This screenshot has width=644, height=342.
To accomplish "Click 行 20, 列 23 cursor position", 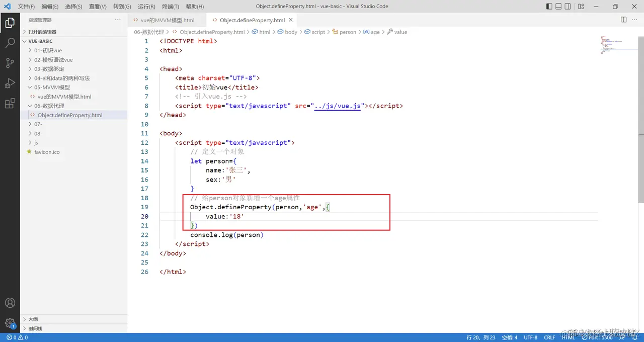I will tap(481, 337).
